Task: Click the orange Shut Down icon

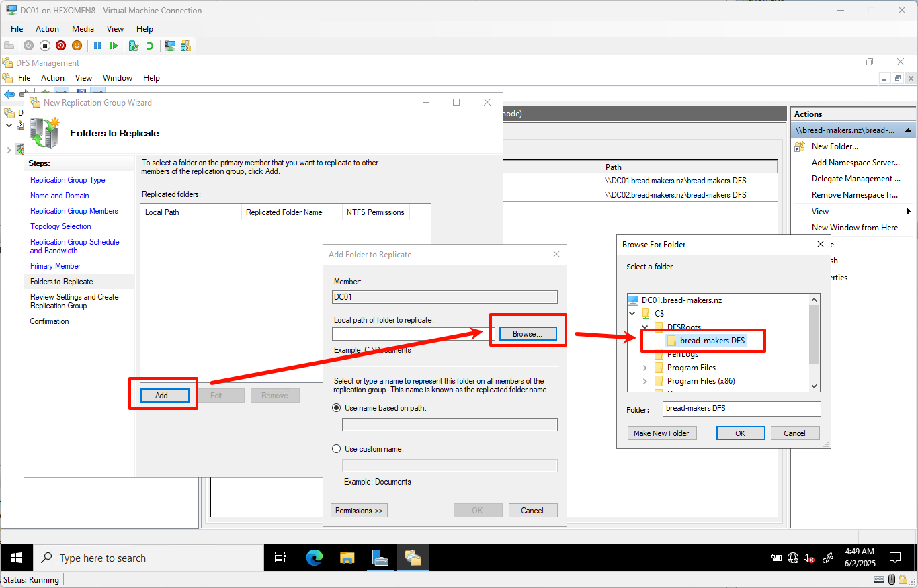Action: (77, 46)
